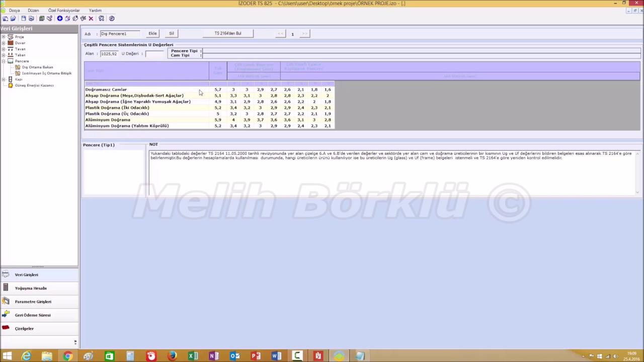Viewport: 644px width, 362px height.
Task: Open the Özel Fonksiyonlar menu
Action: coord(64,10)
